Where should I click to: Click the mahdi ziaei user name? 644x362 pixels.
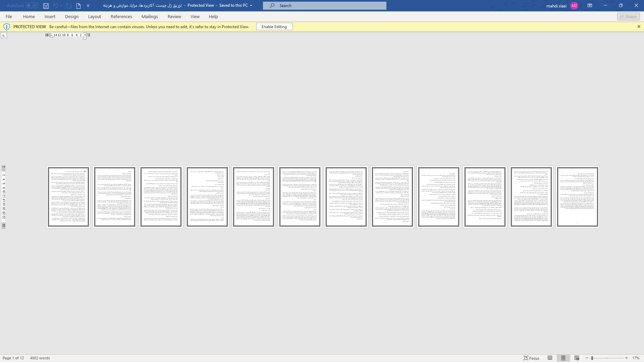point(556,6)
